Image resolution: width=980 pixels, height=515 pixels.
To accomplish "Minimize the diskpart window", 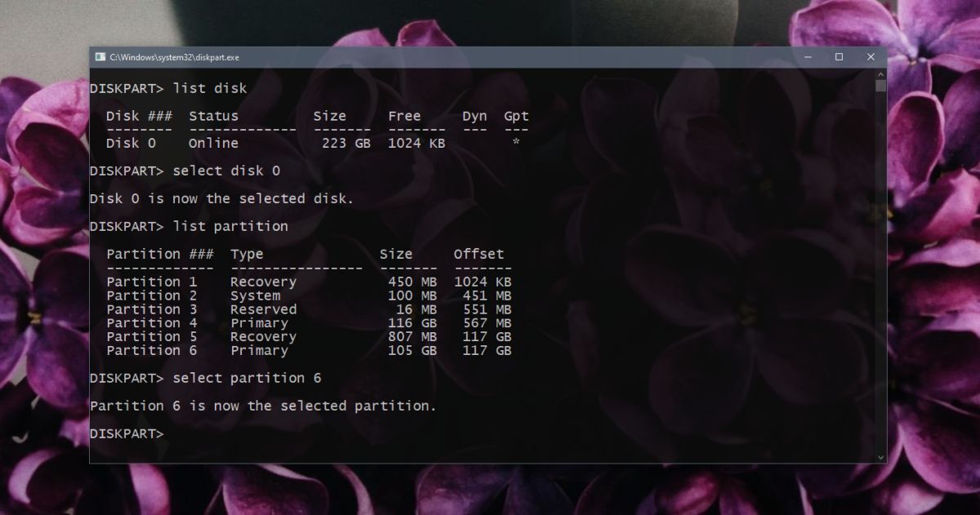I will tap(807, 57).
